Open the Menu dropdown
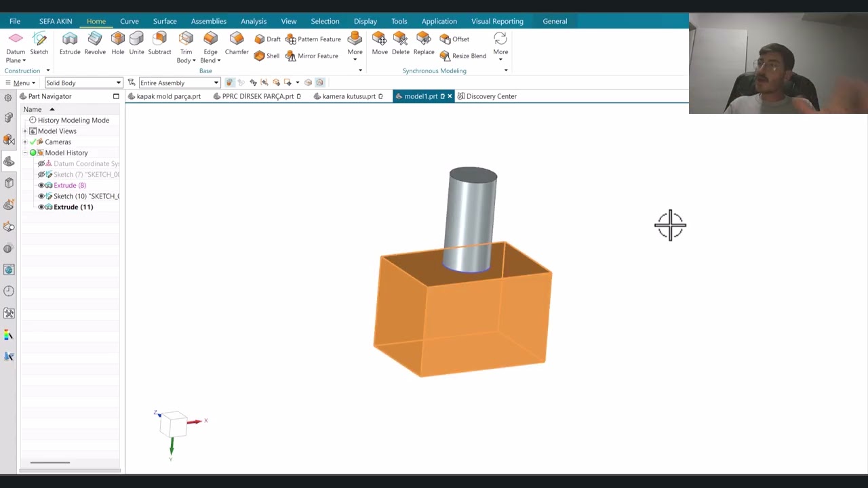 [20, 83]
